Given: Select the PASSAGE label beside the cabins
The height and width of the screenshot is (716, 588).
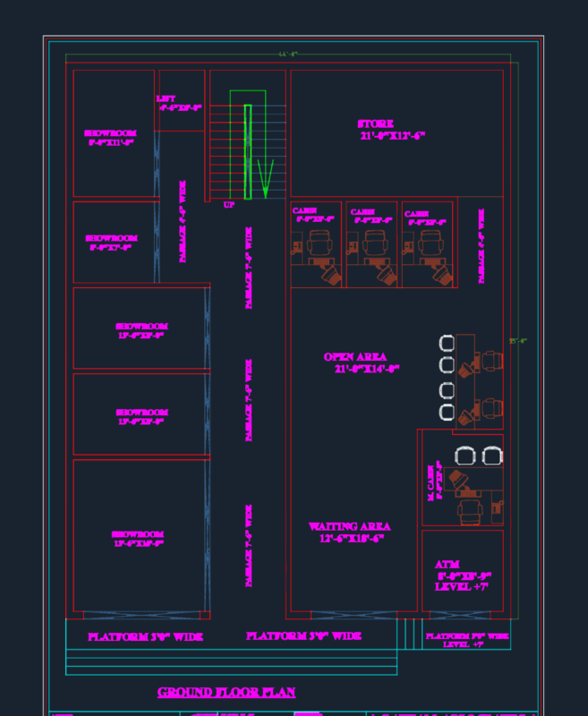Looking at the screenshot, I should 481,246.
